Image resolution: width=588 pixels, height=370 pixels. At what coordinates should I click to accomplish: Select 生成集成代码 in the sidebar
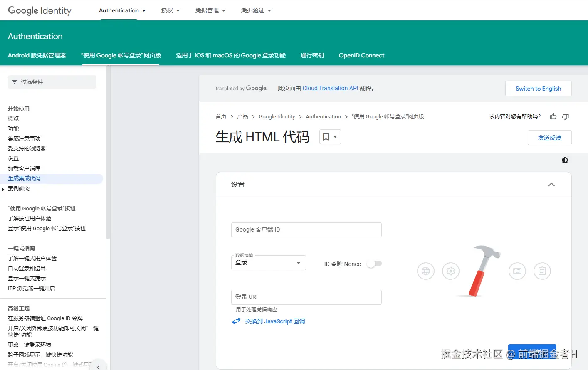pos(24,178)
